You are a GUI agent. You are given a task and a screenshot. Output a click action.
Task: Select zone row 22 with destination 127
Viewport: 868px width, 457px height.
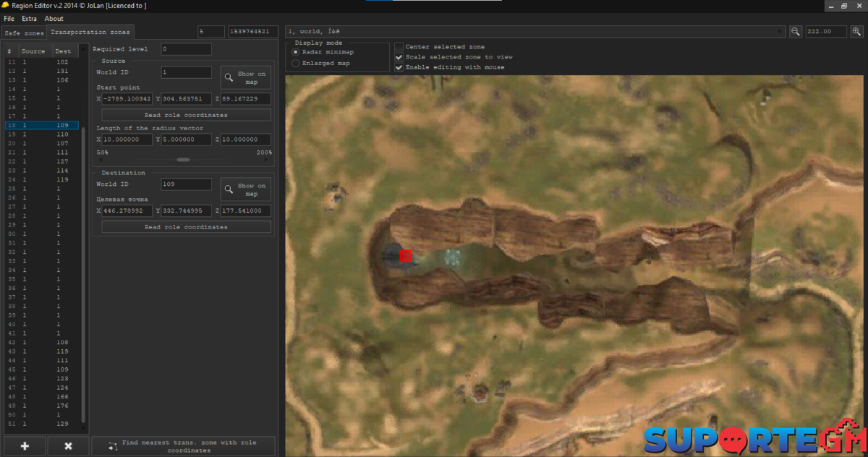(x=41, y=161)
